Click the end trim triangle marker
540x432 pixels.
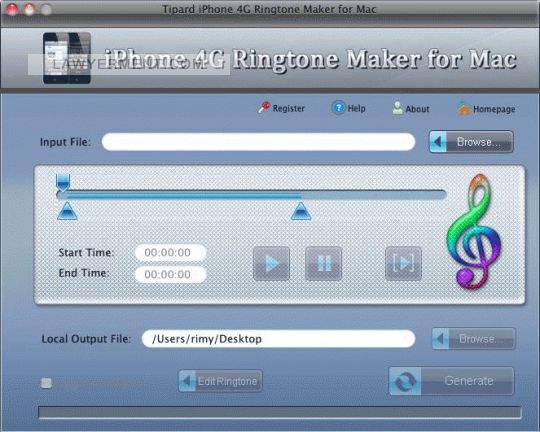point(301,211)
